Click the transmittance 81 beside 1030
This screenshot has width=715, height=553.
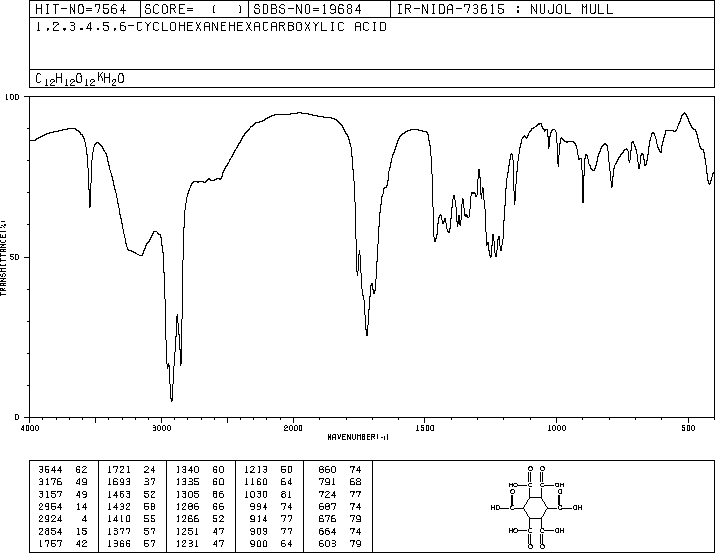(x=286, y=494)
